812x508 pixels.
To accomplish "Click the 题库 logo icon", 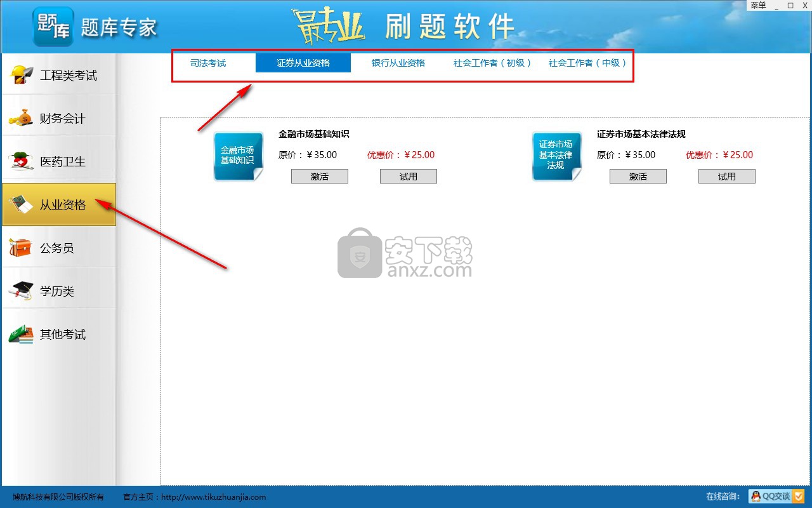I will [x=53, y=27].
